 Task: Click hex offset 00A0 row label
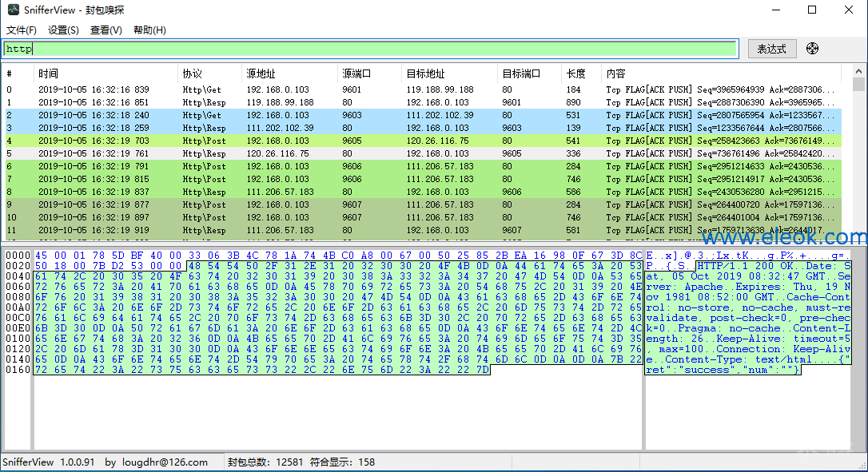point(18,307)
